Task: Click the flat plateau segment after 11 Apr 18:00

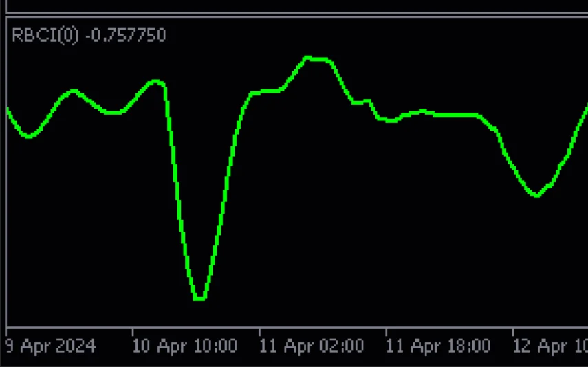Action: [x=457, y=115]
